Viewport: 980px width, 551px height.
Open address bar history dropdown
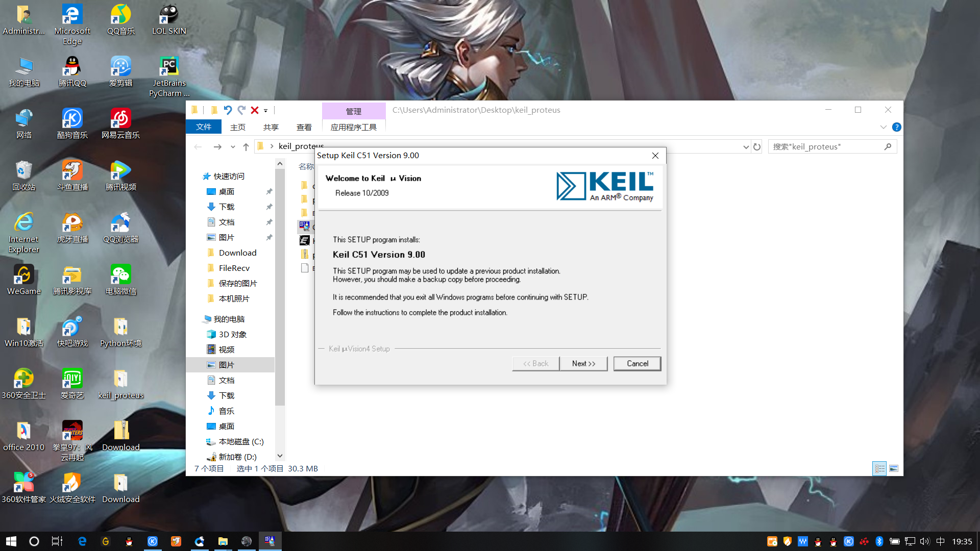pos(746,147)
